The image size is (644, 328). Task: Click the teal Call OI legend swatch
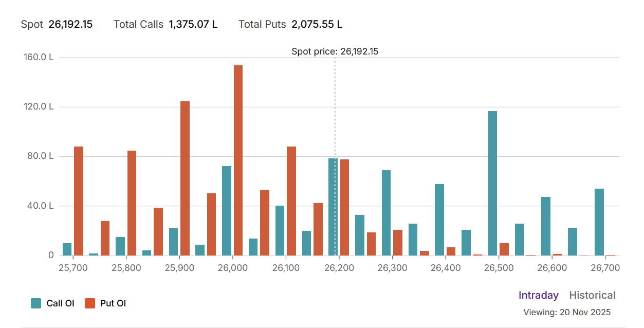[36, 303]
